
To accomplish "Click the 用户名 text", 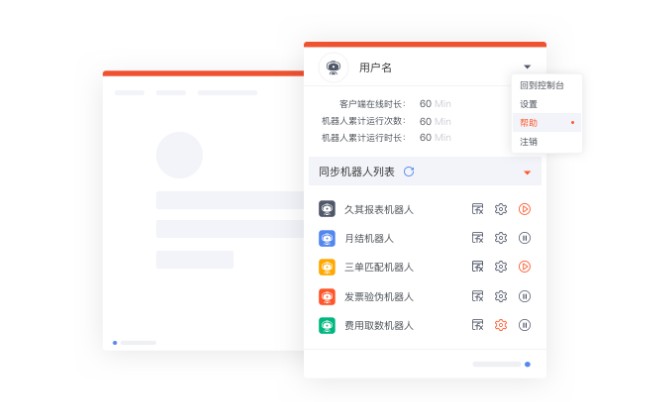I will pos(375,68).
